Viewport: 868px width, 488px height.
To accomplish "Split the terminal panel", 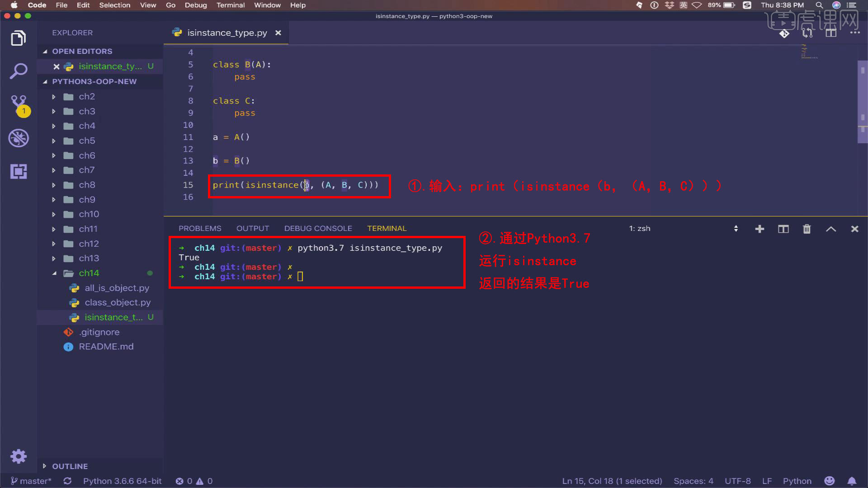I will pyautogui.click(x=783, y=229).
